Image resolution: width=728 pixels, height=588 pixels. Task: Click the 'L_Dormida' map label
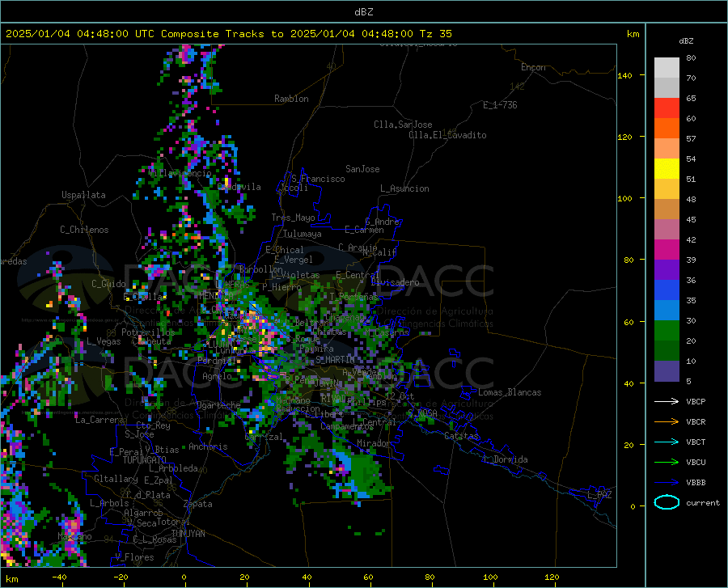coord(506,459)
